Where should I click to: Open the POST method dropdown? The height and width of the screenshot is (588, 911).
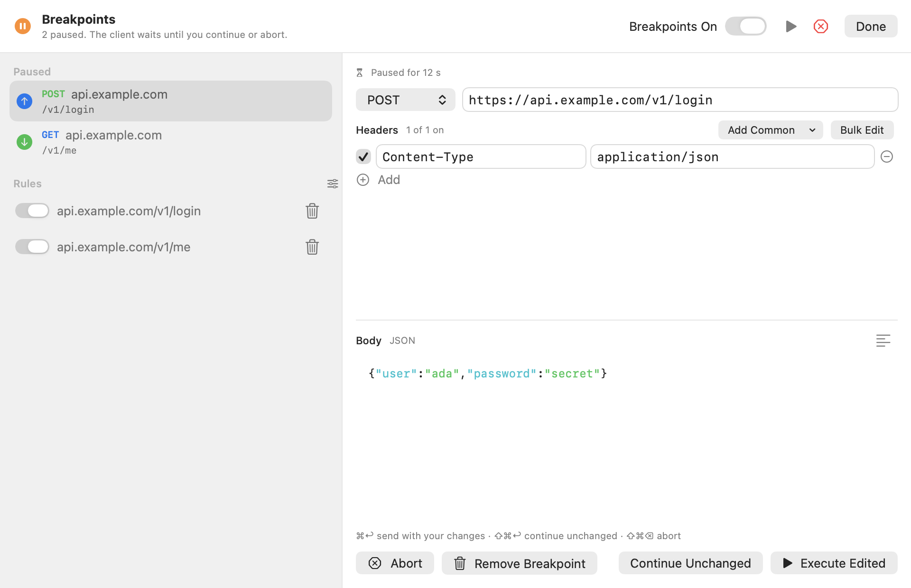pos(406,100)
